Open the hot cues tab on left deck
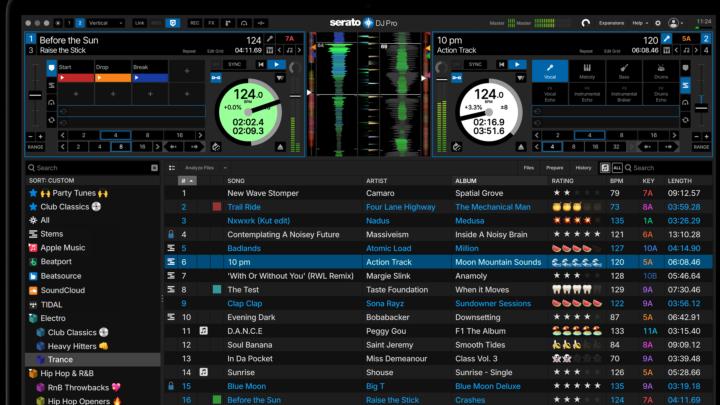This screenshot has width=720, height=405. tap(51, 68)
